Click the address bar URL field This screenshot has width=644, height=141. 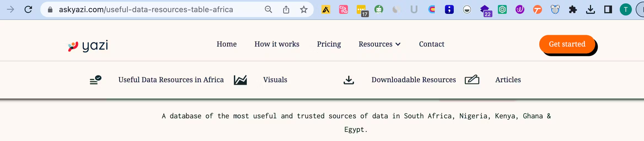point(146,10)
